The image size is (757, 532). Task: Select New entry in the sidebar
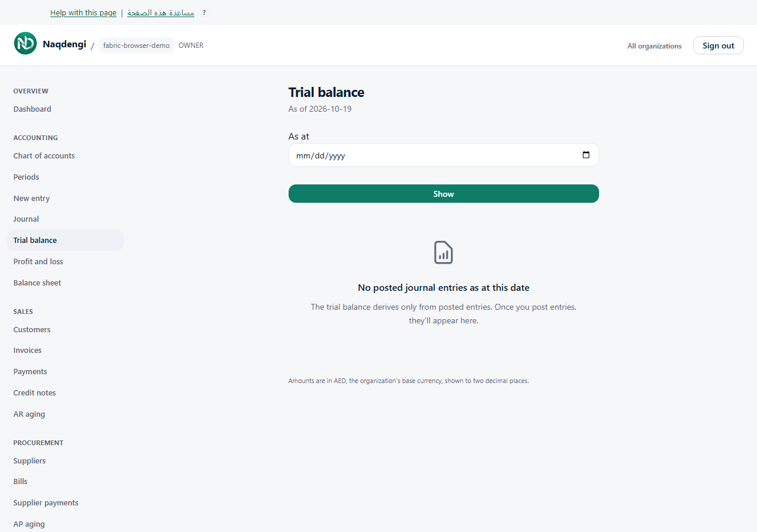tap(31, 198)
